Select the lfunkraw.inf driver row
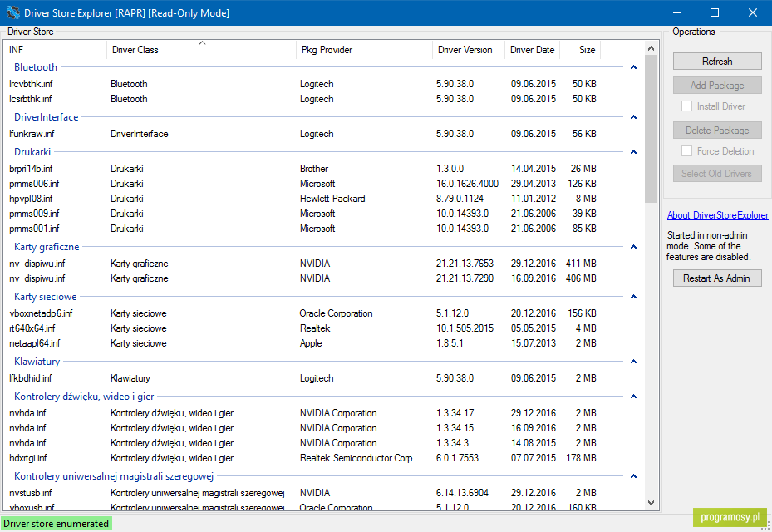The image size is (772, 532). click(x=302, y=134)
